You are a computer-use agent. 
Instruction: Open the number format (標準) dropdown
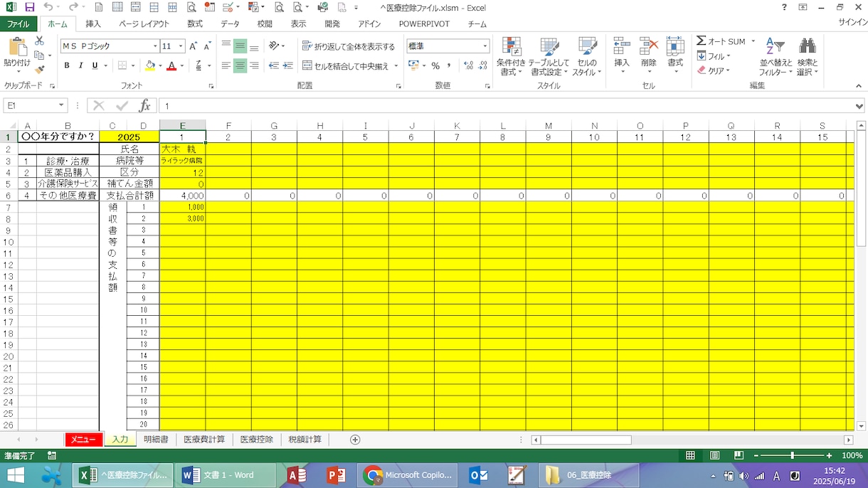[485, 46]
